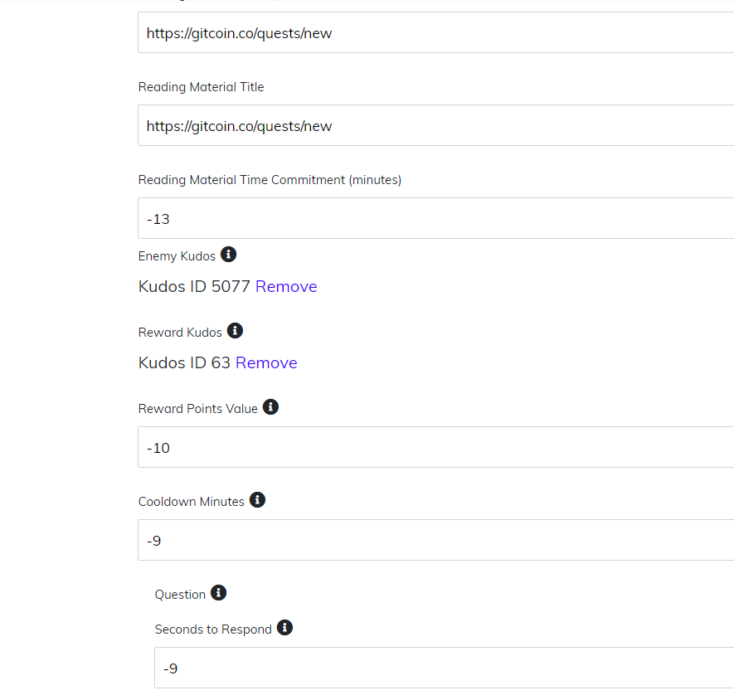Viewport: 734px width, 700px height.
Task: Select the Kudos ID 63 text
Action: coord(183,362)
